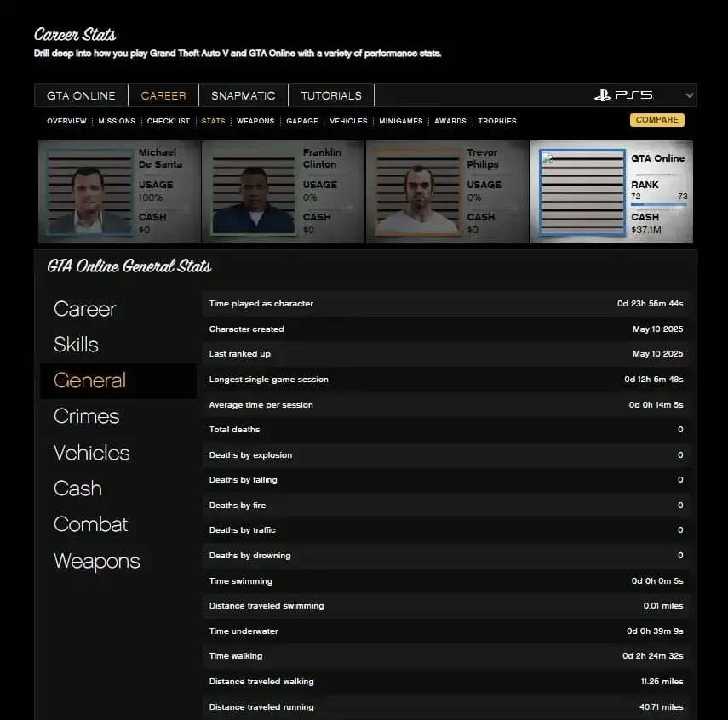Select Michael De Santa's mugshot
The height and width of the screenshot is (720, 728).
(89, 192)
